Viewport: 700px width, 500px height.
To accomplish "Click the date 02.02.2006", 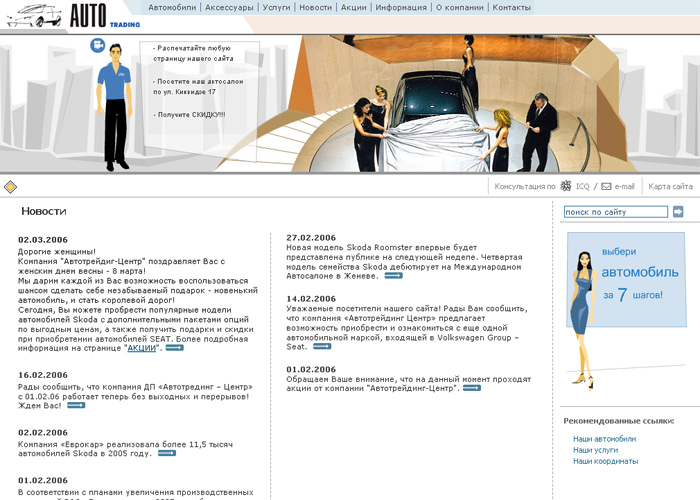I will pyautogui.click(x=43, y=433).
